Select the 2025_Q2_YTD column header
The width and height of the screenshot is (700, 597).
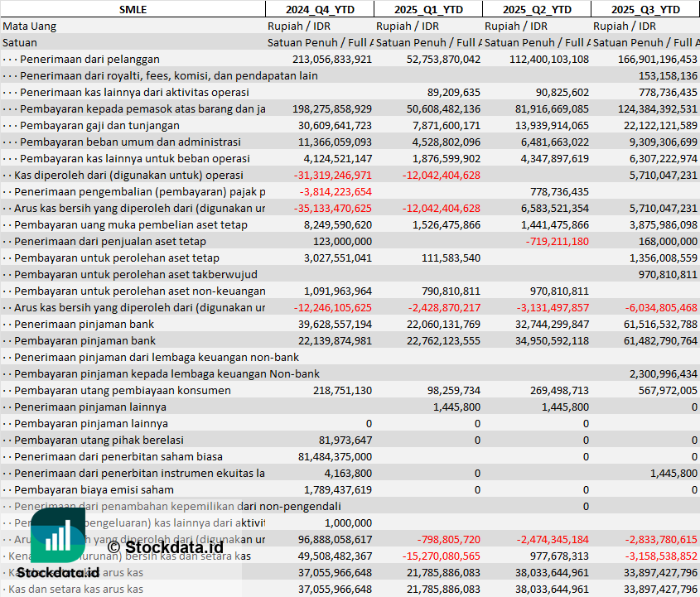click(x=536, y=9)
